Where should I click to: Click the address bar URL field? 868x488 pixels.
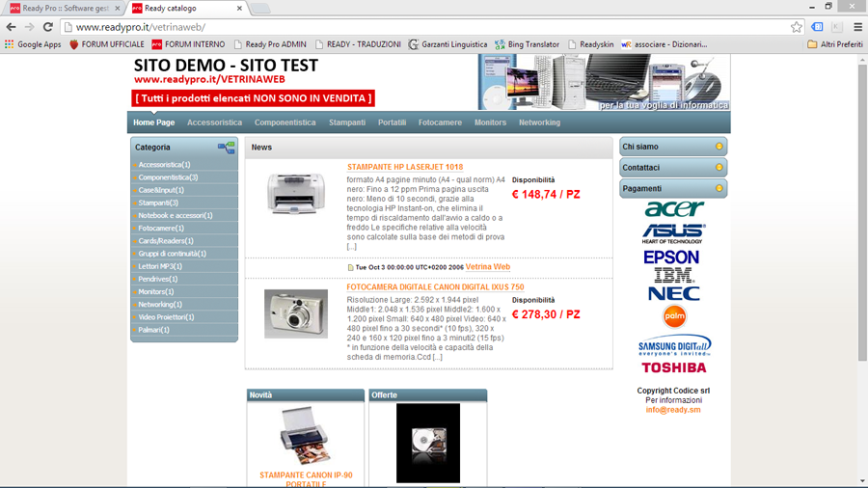426,27
